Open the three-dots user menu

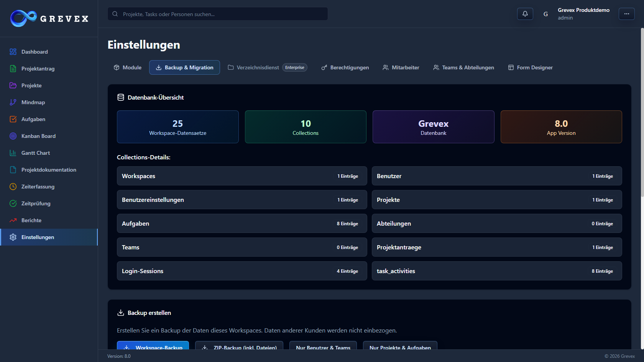tap(627, 14)
